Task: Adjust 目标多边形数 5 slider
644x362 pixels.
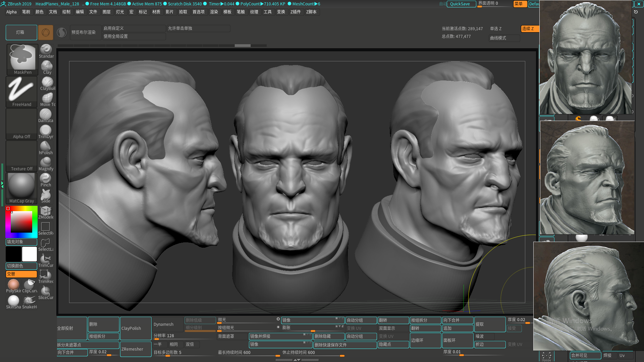Action: (184, 353)
